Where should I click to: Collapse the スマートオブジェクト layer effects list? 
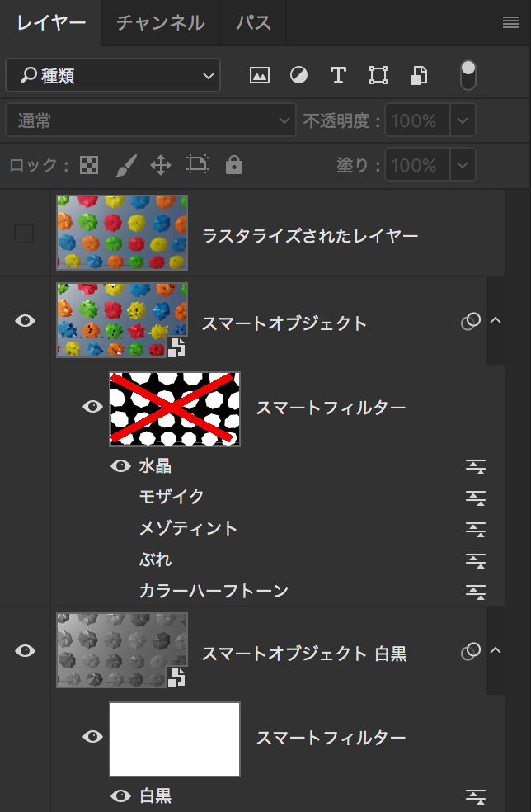[496, 320]
